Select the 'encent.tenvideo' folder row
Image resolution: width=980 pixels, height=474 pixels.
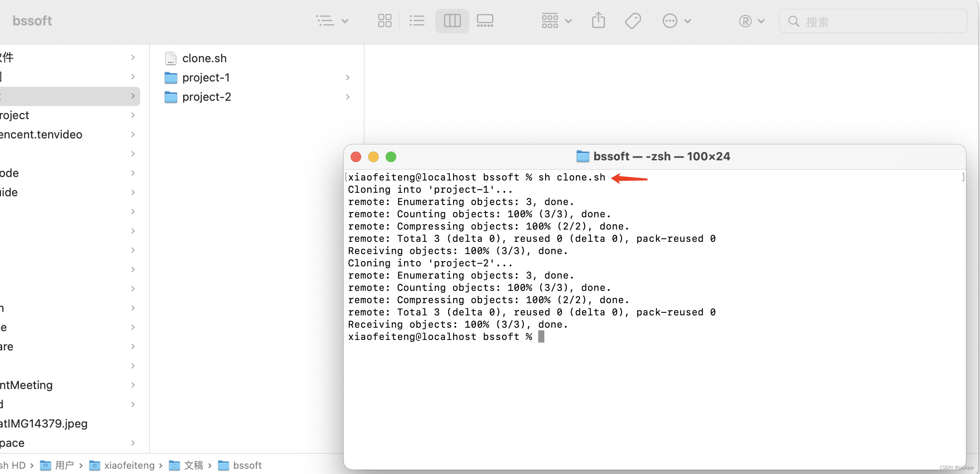point(69,134)
